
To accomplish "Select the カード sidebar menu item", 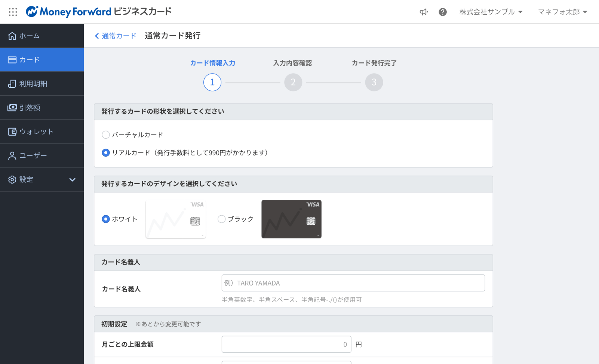I will [42, 60].
